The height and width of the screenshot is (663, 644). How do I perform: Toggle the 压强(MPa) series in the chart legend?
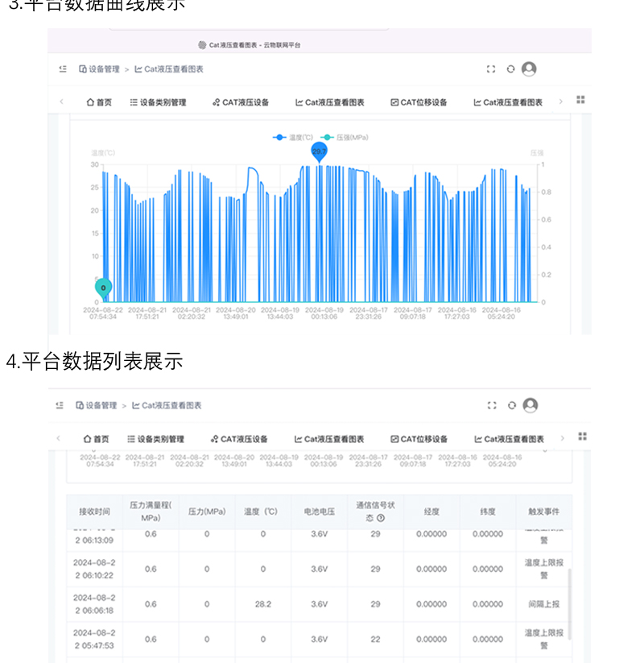(345, 138)
